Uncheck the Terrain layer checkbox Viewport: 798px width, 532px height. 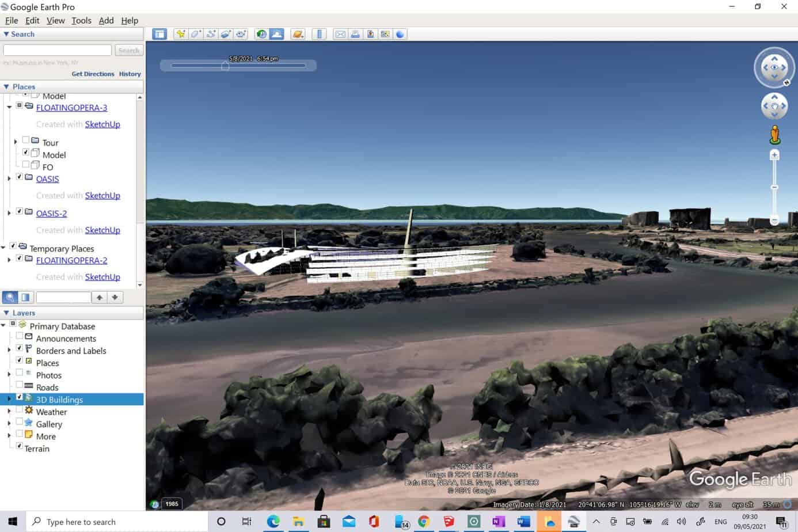(19, 446)
